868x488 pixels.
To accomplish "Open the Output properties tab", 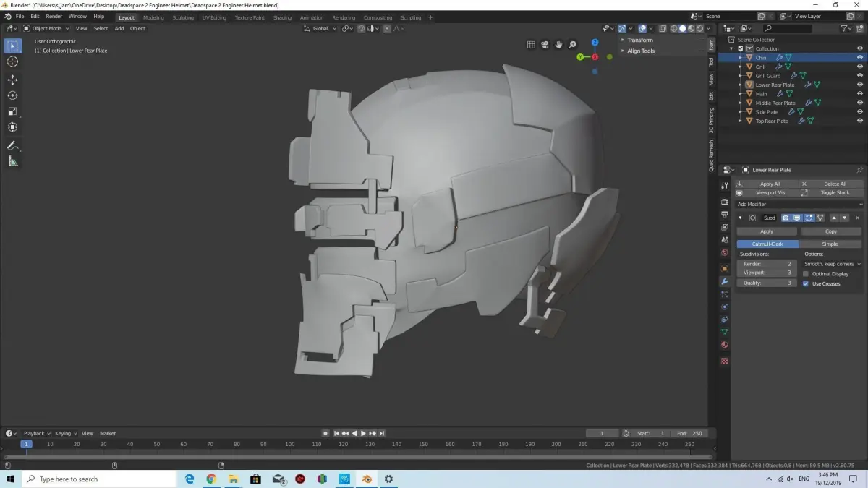I will [x=725, y=215].
